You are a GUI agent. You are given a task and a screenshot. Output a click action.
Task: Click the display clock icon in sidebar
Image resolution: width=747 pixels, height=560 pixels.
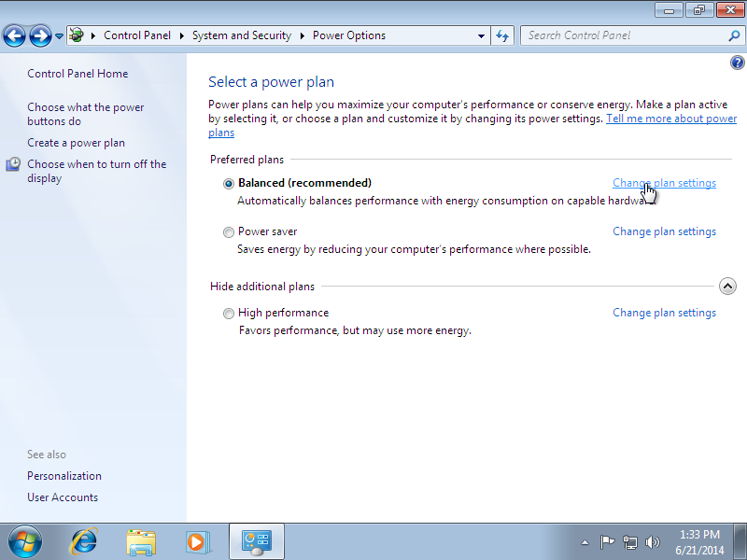(x=13, y=164)
